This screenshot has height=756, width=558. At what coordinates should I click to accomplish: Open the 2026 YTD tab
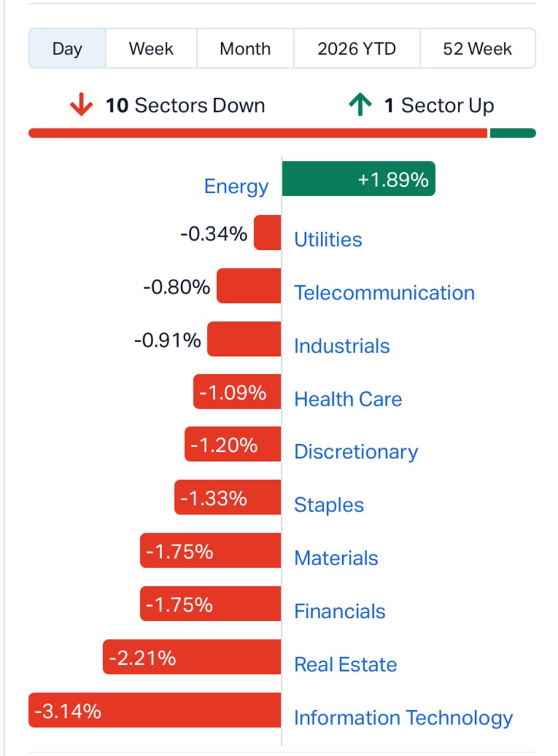point(356,48)
